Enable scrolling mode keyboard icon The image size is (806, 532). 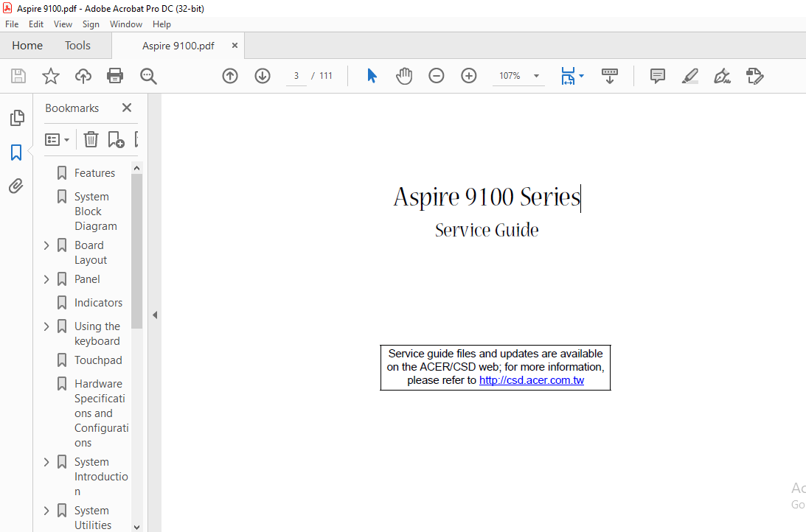pyautogui.click(x=610, y=76)
